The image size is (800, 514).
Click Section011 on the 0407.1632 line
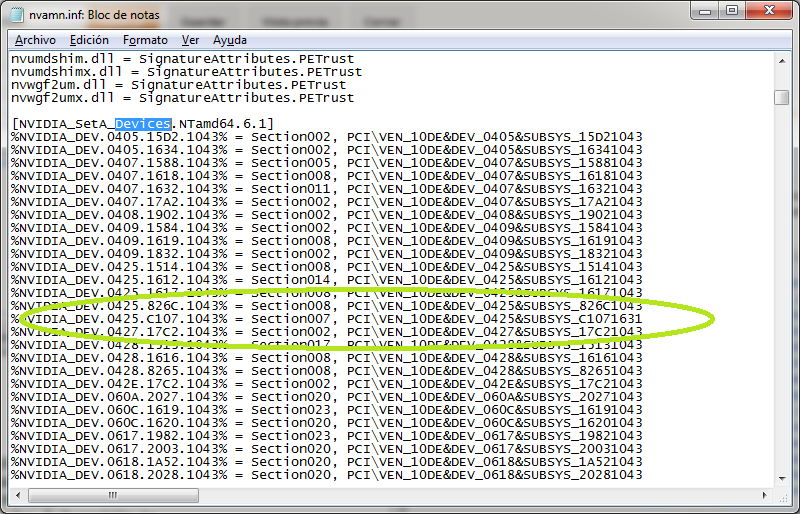coord(291,189)
